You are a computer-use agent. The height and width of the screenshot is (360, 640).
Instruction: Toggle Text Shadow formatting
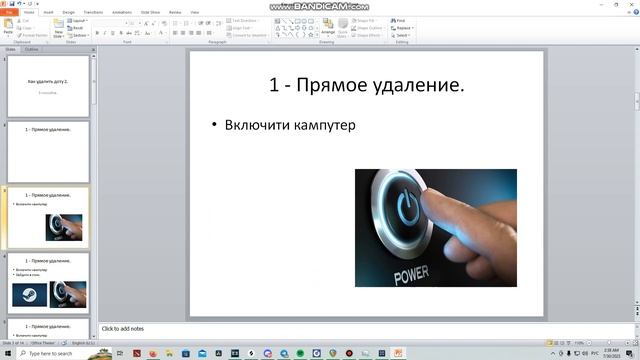[x=121, y=33]
